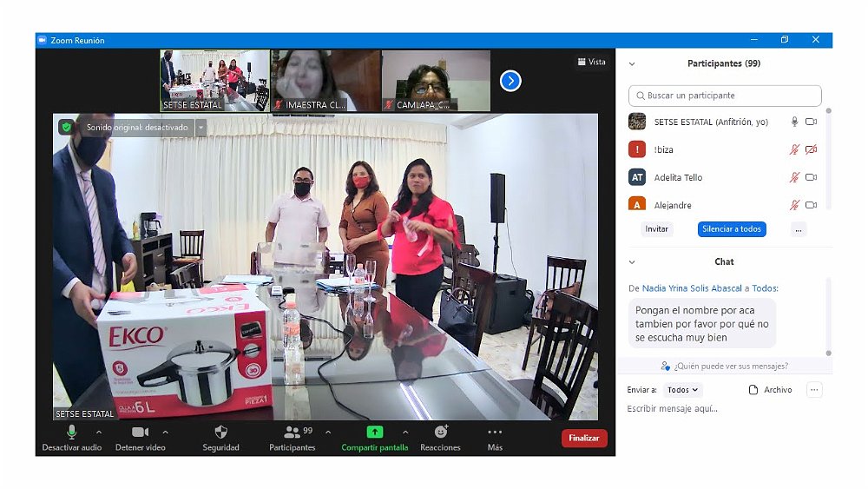Click the Buscar un participante search field
Image resolution: width=868 pixels, height=489 pixels.
725,96
